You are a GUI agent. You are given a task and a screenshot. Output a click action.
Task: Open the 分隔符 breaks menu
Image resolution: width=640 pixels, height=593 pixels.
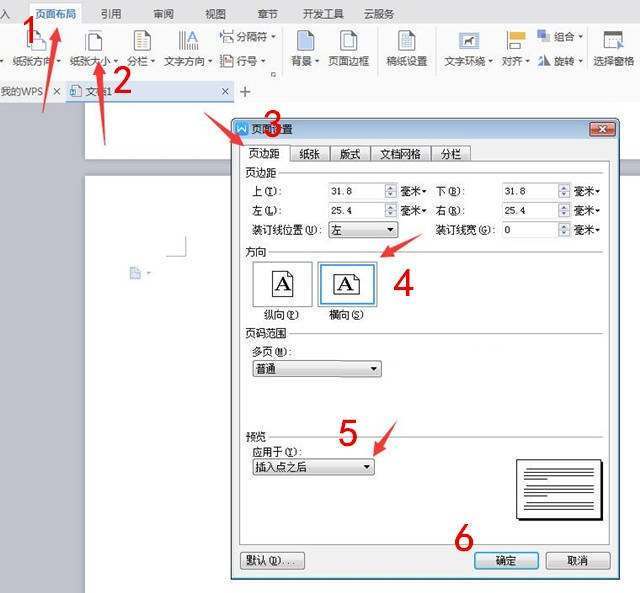coord(247,37)
